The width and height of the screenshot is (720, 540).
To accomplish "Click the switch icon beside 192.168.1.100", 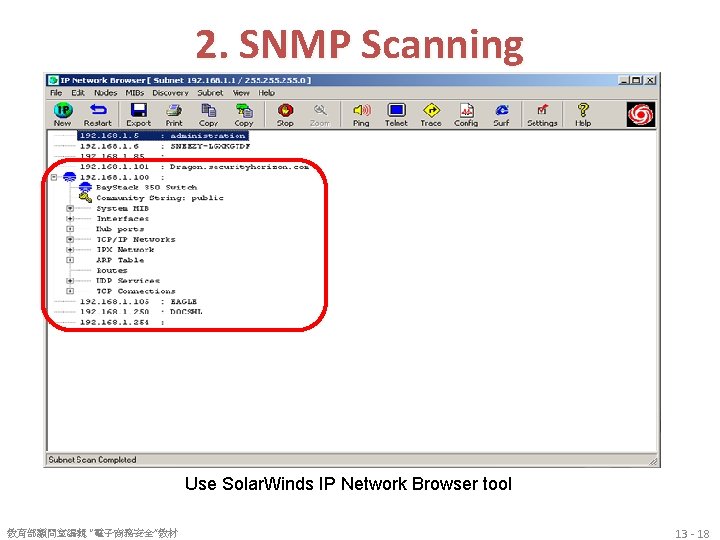I will 69,177.
